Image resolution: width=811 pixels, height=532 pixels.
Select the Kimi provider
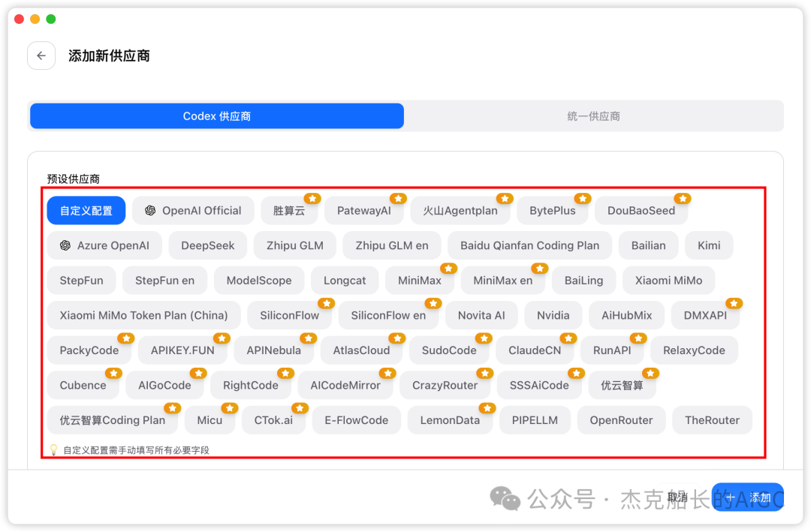709,245
